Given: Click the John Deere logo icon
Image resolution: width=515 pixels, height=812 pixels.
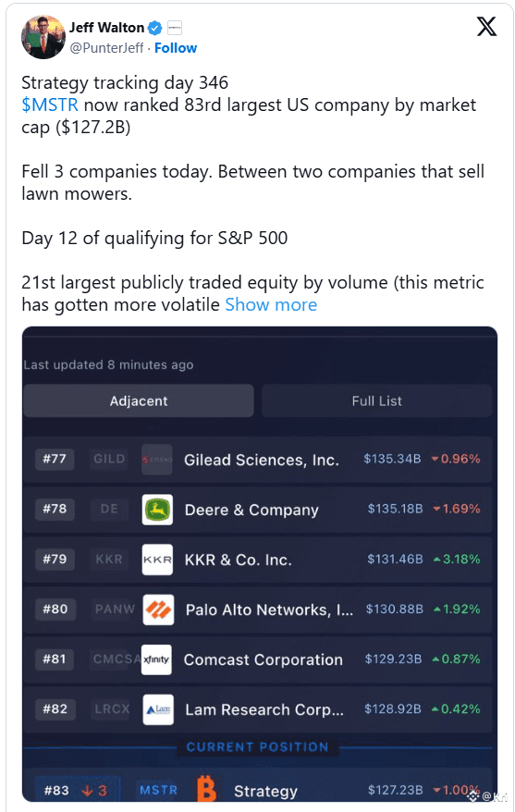Looking at the screenshot, I should [157, 510].
